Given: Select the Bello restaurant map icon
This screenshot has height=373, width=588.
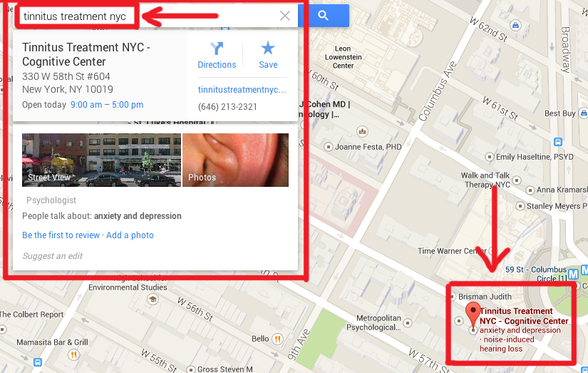Looking at the screenshot, I should coord(277,339).
